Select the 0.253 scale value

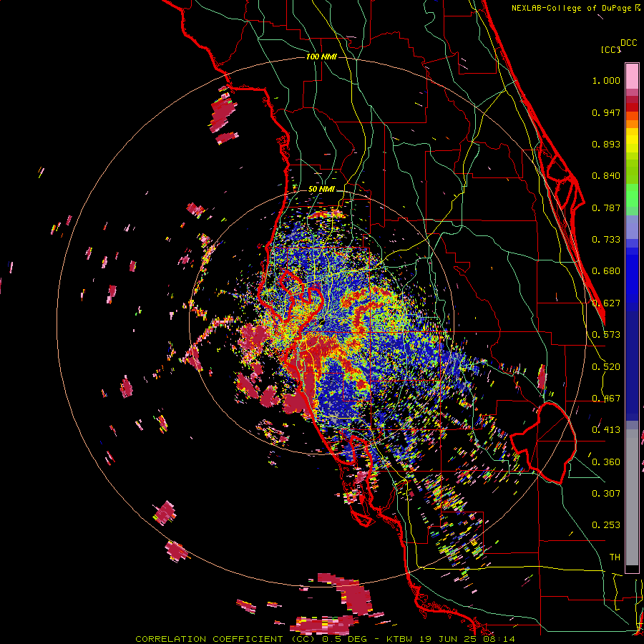(606, 525)
